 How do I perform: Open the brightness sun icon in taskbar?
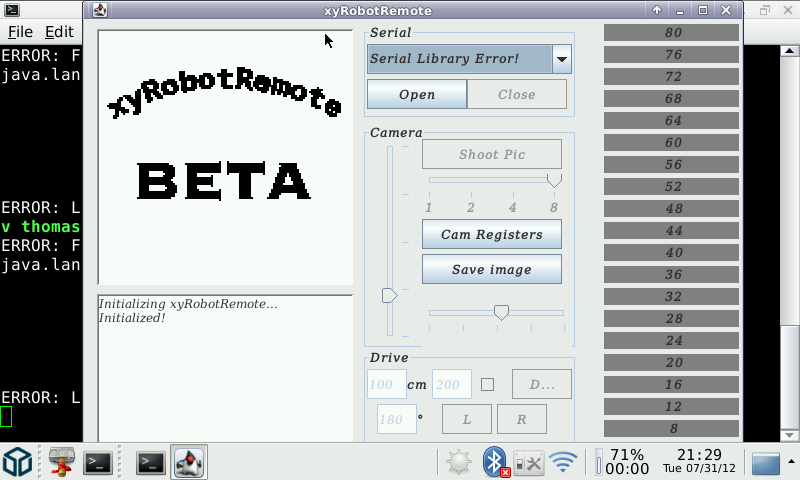point(459,462)
